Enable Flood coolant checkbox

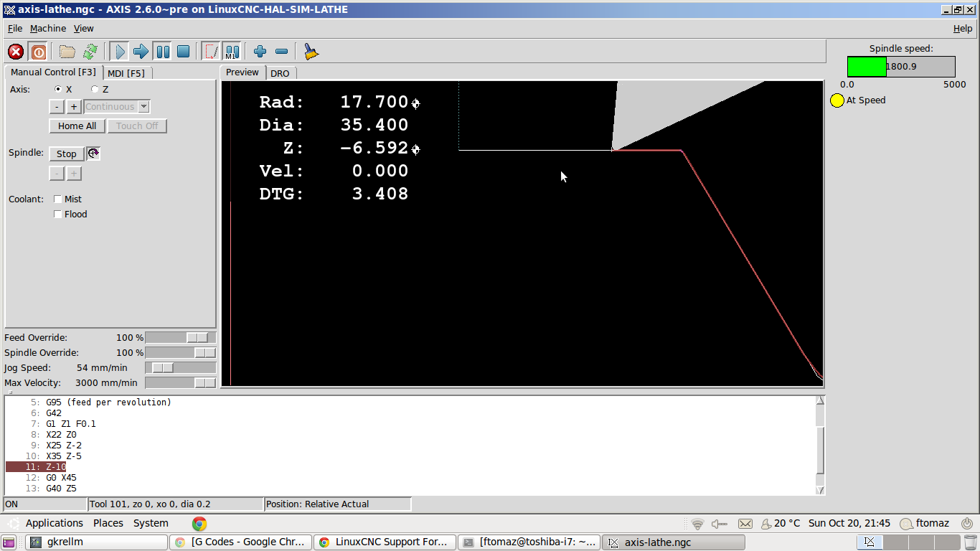click(58, 215)
